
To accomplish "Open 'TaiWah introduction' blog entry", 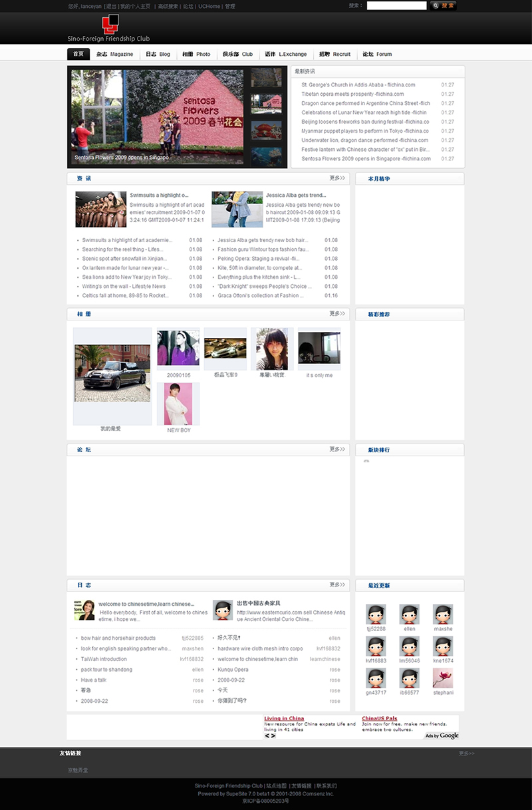I will (104, 659).
